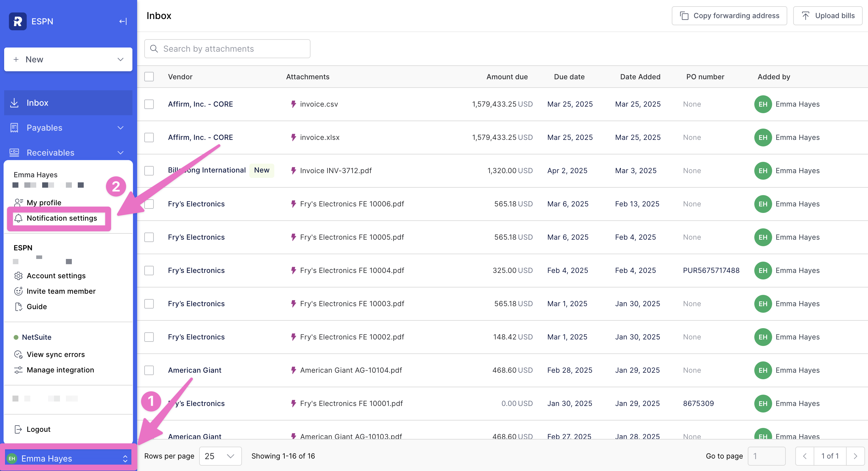The width and height of the screenshot is (868, 471).
Task: Click the View sync errors icon
Action: click(x=18, y=354)
